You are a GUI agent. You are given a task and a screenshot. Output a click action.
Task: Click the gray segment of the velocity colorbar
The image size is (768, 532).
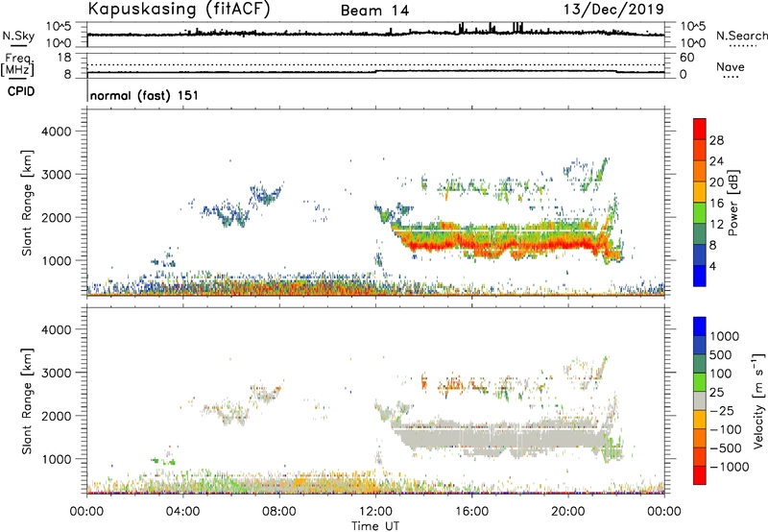pos(700,400)
